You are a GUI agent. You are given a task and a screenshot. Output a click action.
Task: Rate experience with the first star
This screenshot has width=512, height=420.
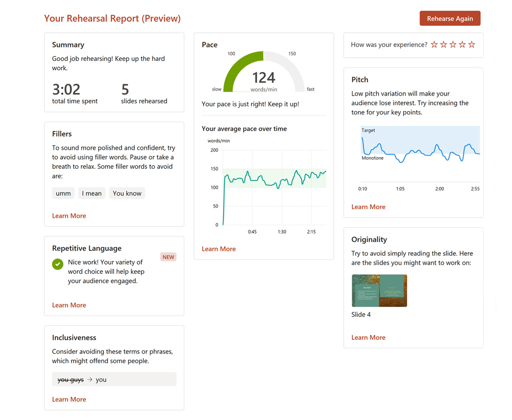(x=434, y=45)
